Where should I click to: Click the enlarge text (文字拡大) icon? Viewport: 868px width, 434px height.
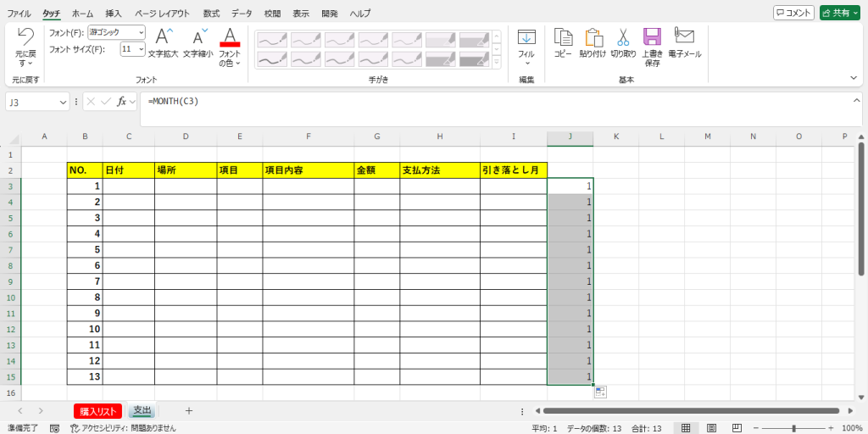(164, 37)
